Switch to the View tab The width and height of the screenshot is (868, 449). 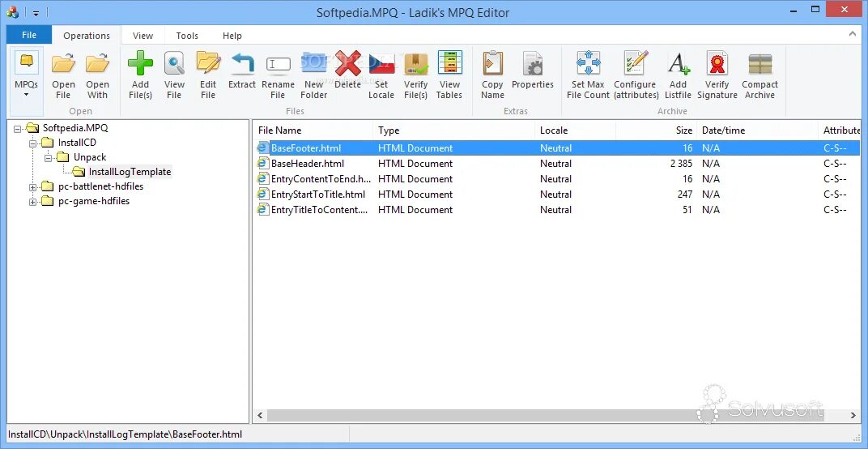[143, 36]
